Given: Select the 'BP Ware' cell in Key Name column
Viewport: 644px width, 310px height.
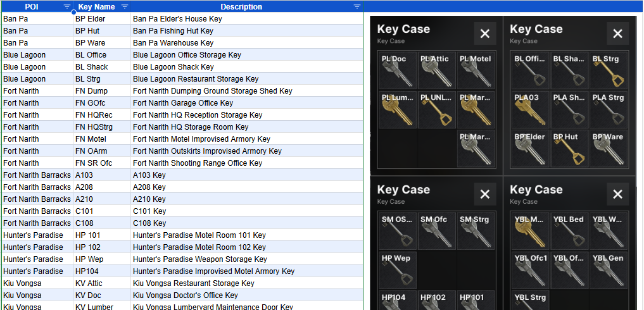Looking at the screenshot, I should (x=103, y=42).
